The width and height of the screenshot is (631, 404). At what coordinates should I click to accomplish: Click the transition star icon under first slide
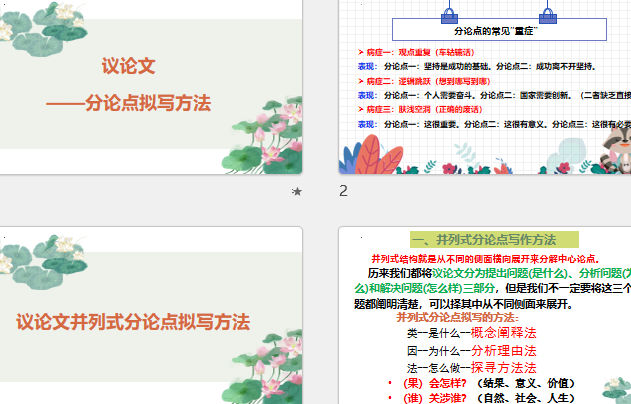(x=296, y=191)
